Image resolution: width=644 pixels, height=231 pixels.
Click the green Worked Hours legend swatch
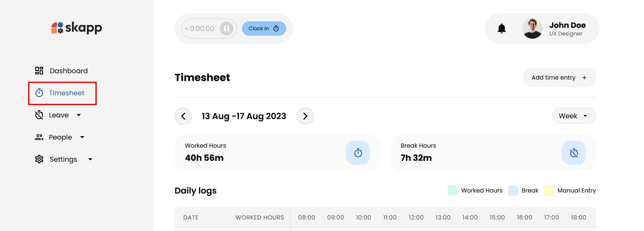tap(453, 191)
